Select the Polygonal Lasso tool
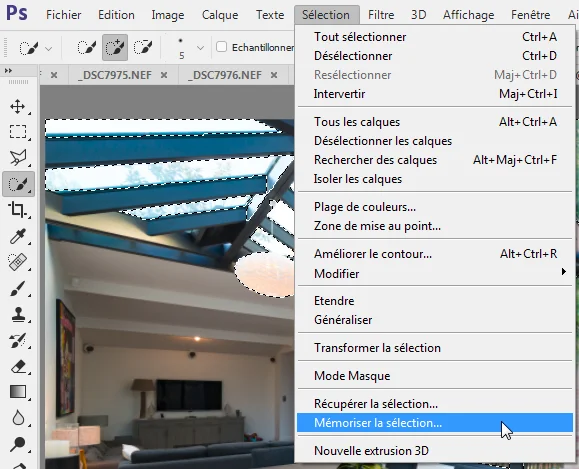 tap(18, 157)
